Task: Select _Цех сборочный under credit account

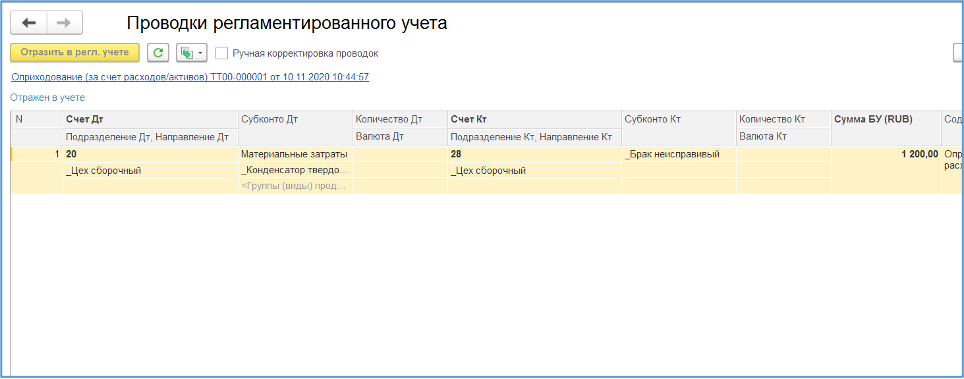Action: (534, 170)
